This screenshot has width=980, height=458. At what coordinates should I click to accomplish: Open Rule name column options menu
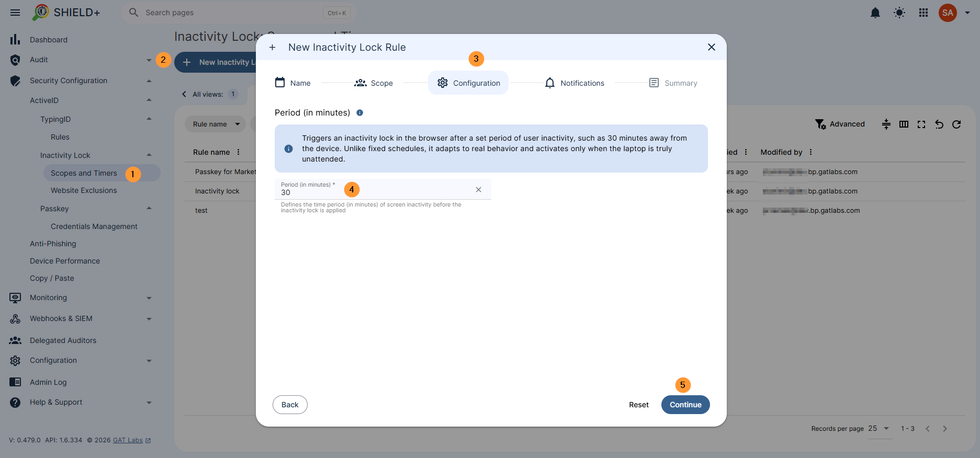[x=238, y=152]
